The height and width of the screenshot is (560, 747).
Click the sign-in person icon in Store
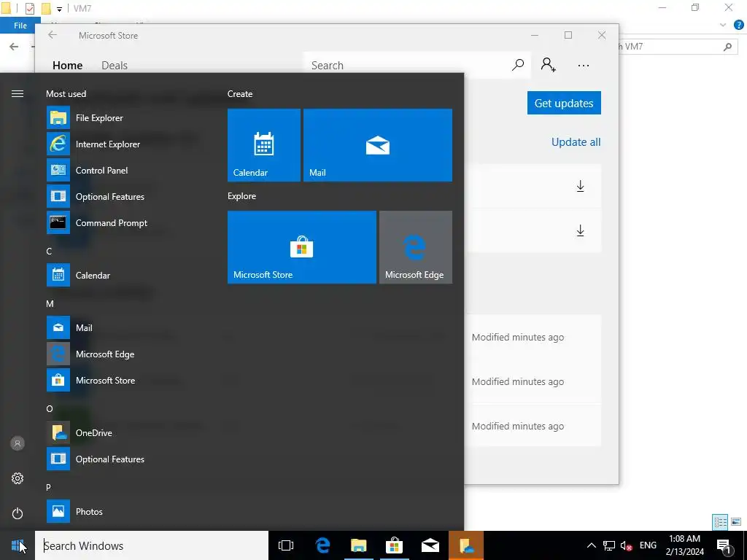pyautogui.click(x=549, y=65)
